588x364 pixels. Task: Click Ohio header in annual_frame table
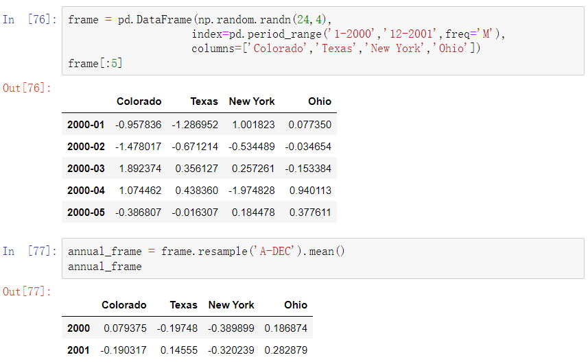(296, 305)
